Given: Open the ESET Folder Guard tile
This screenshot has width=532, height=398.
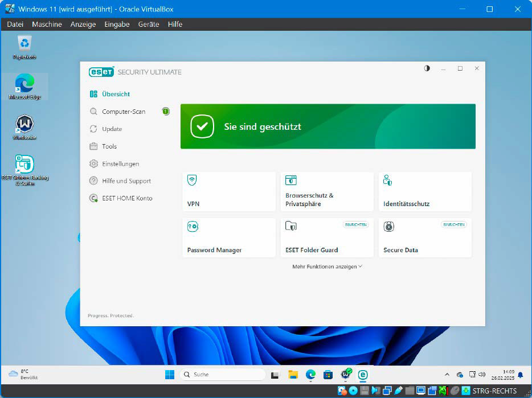Looking at the screenshot, I should [x=327, y=237].
